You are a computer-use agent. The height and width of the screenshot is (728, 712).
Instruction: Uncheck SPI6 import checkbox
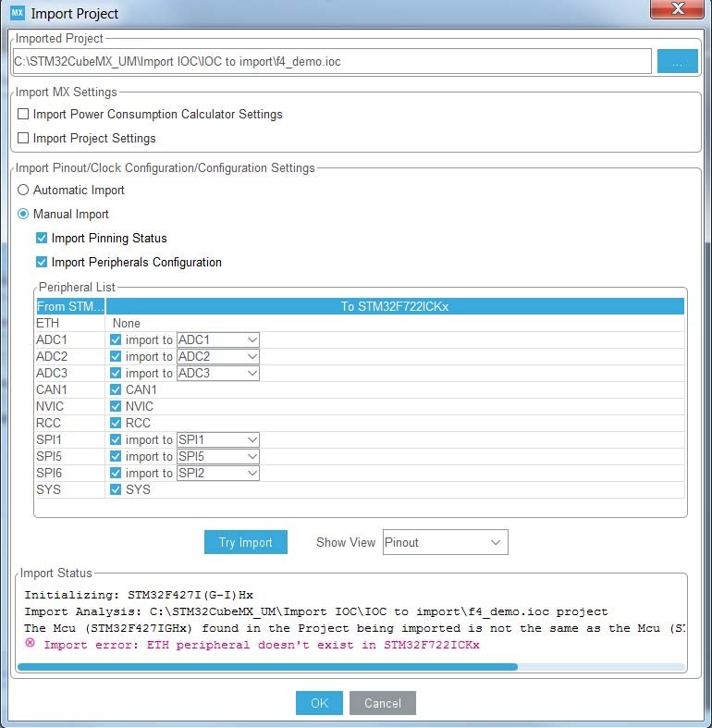point(116,473)
